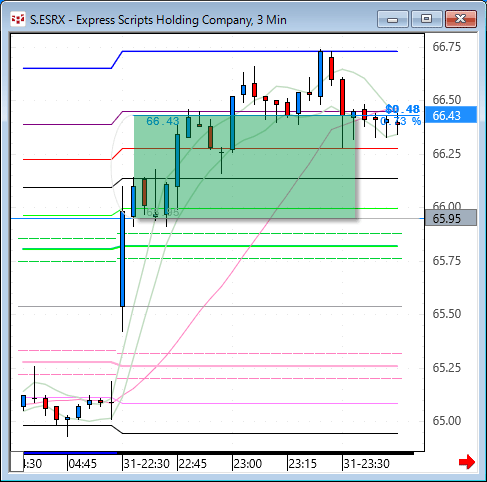Minimize the S.ESRX chart window
The height and width of the screenshot is (482, 487).
pos(393,19)
